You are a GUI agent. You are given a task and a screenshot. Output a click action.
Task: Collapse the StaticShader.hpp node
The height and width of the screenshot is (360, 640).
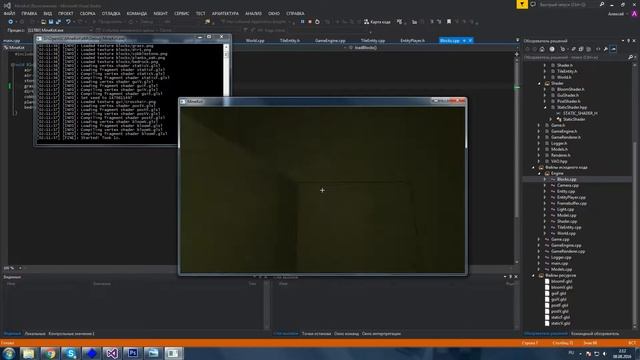545,107
